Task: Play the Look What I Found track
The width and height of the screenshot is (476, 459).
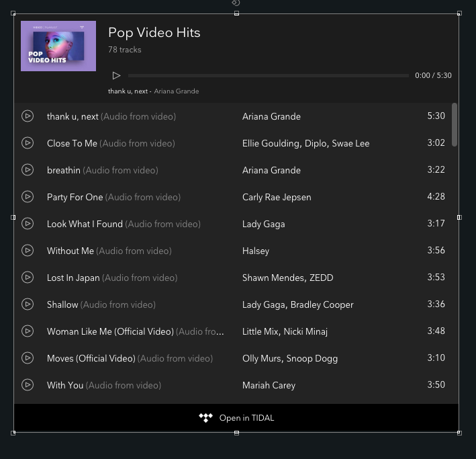Action: coord(28,224)
